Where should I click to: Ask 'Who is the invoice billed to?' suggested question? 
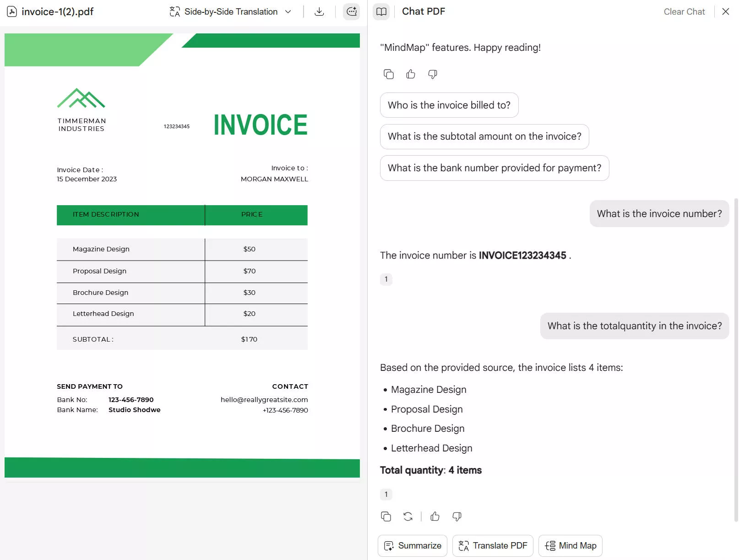pyautogui.click(x=449, y=105)
